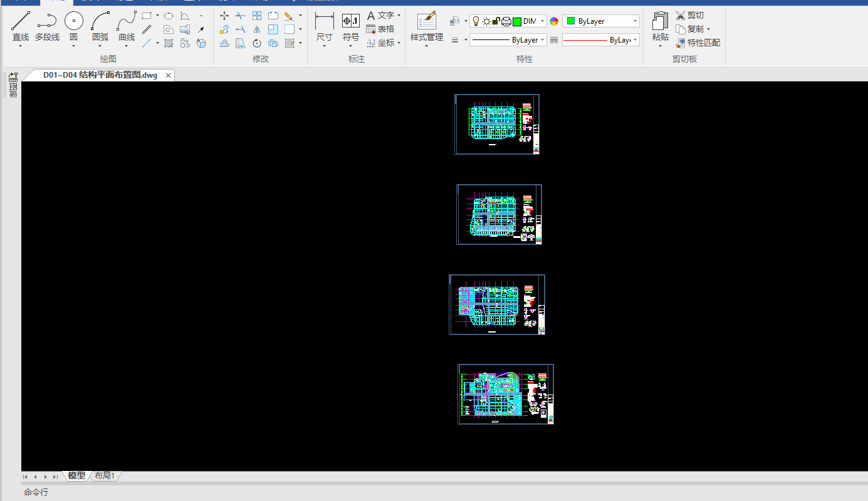Click the eraser pencil tool
Image resolution: width=868 pixels, height=501 pixels.
tap(289, 16)
